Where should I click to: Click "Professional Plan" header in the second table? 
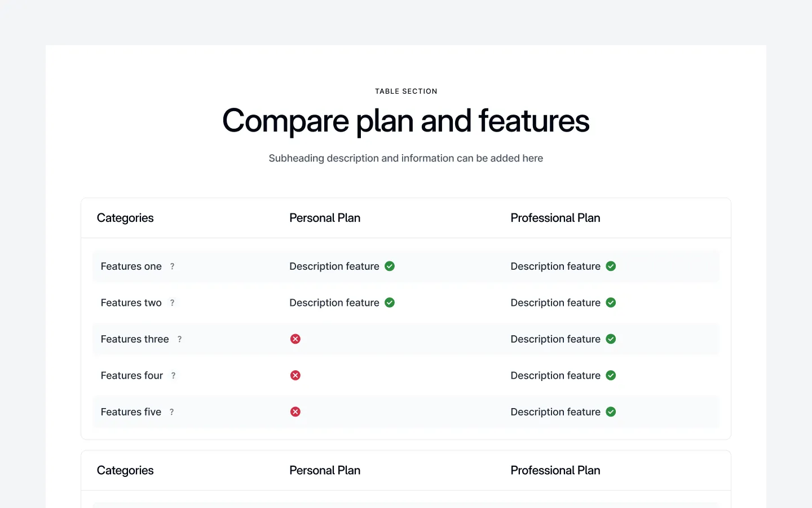coord(555,470)
